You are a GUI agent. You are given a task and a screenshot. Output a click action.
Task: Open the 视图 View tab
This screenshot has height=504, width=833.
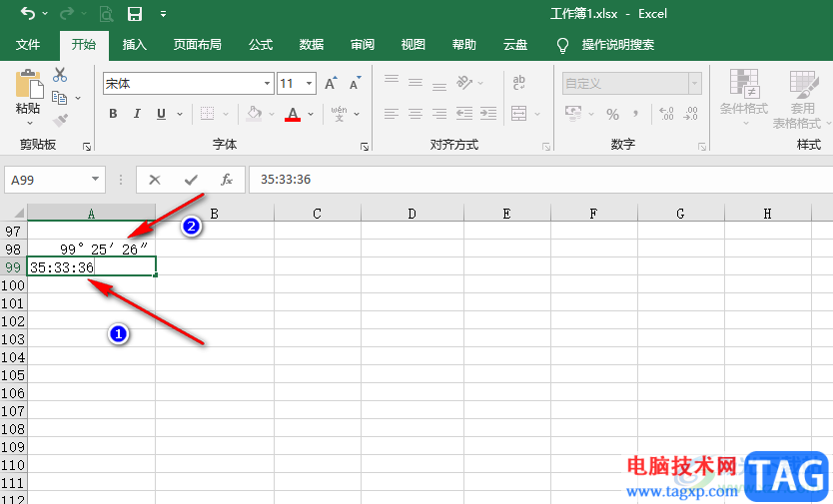(x=414, y=45)
